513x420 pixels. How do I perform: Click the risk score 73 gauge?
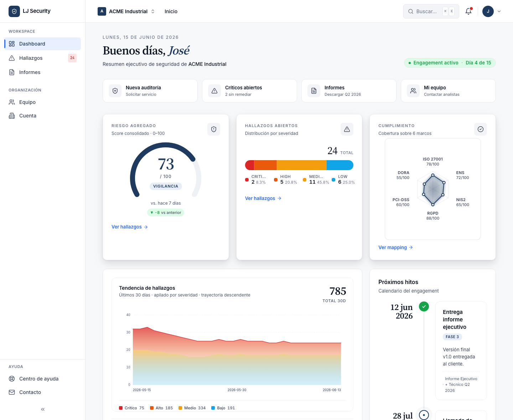click(166, 169)
